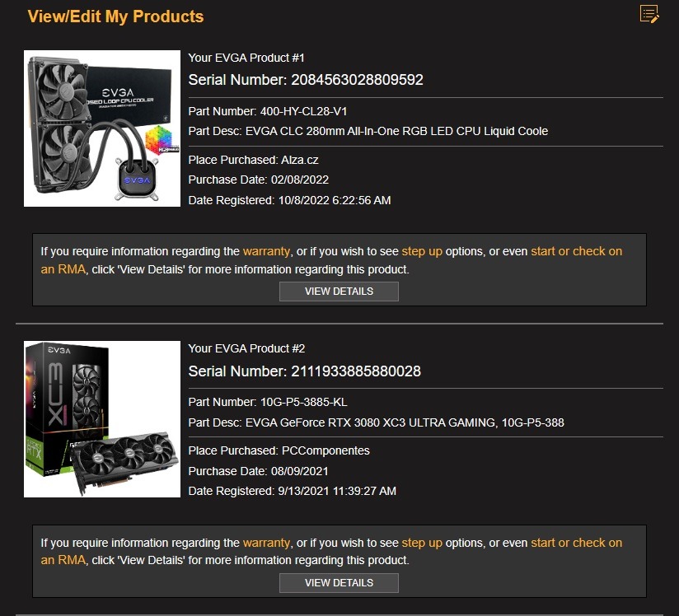679x616 pixels.
Task: Click the EVGA CLC 280mm cooler thumbnail
Action: [x=102, y=128]
